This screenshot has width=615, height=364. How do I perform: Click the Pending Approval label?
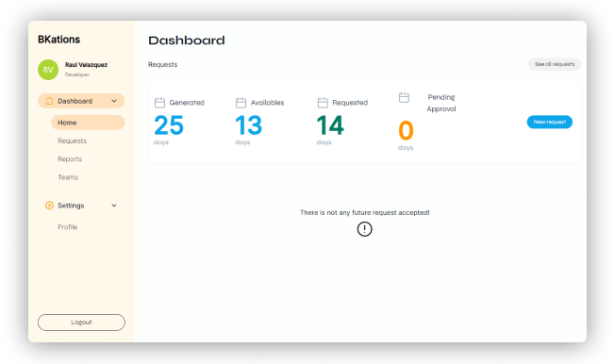coord(441,103)
